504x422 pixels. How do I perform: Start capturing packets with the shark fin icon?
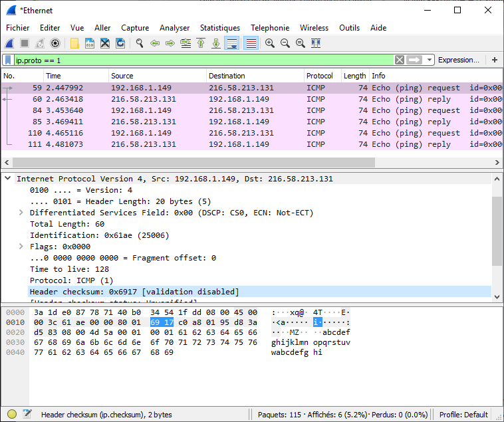10,43
